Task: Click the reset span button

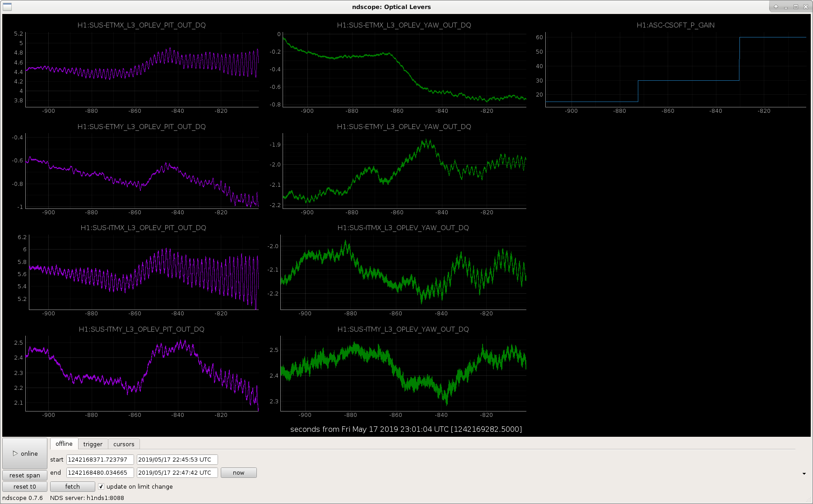Action: [x=25, y=475]
